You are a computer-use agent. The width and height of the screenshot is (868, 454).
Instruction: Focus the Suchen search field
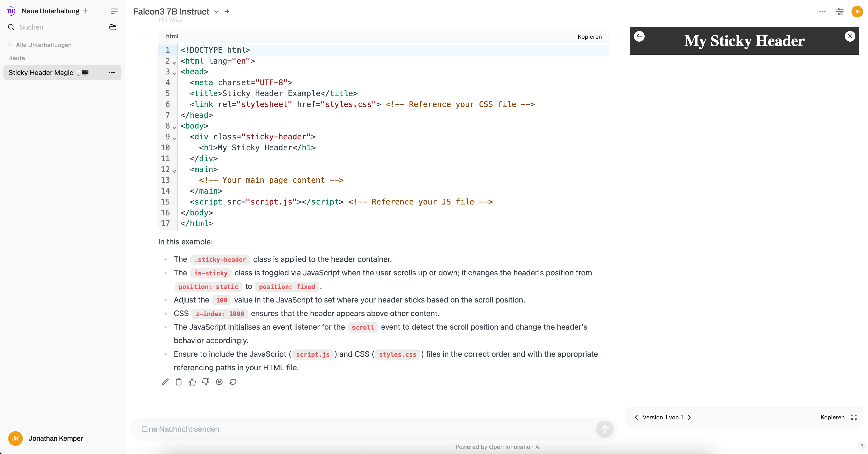pos(61,27)
